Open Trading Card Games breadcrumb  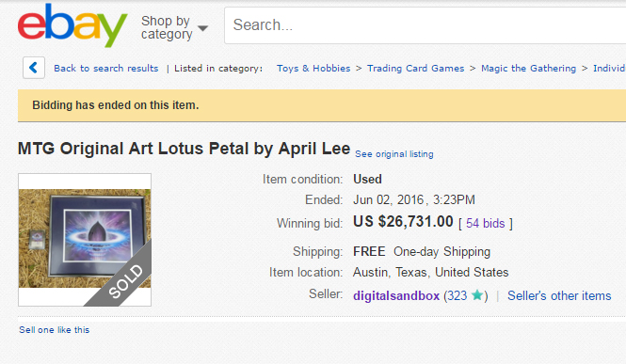tap(415, 68)
